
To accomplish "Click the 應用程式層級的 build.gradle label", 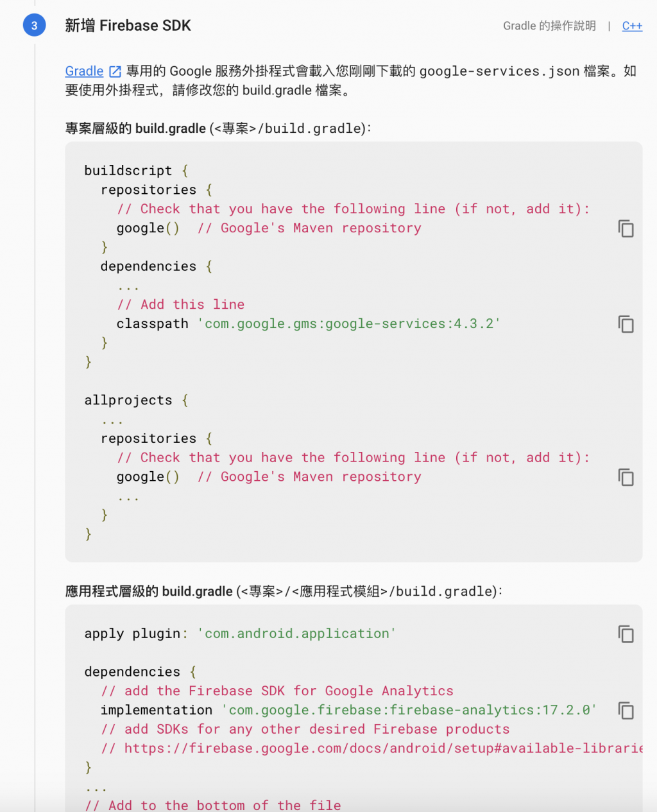I will tap(149, 591).
